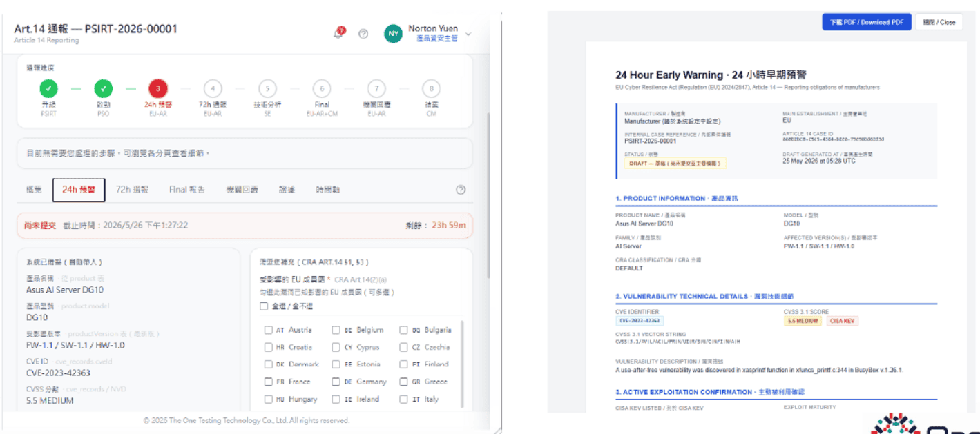
Task: Tick the HU Hungary checkbox
Action: tap(269, 399)
